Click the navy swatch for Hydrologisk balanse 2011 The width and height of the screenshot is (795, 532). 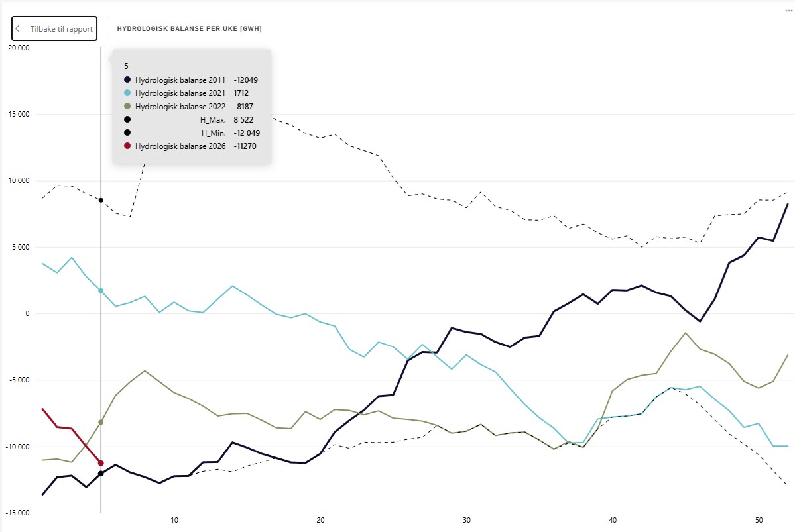tap(127, 80)
